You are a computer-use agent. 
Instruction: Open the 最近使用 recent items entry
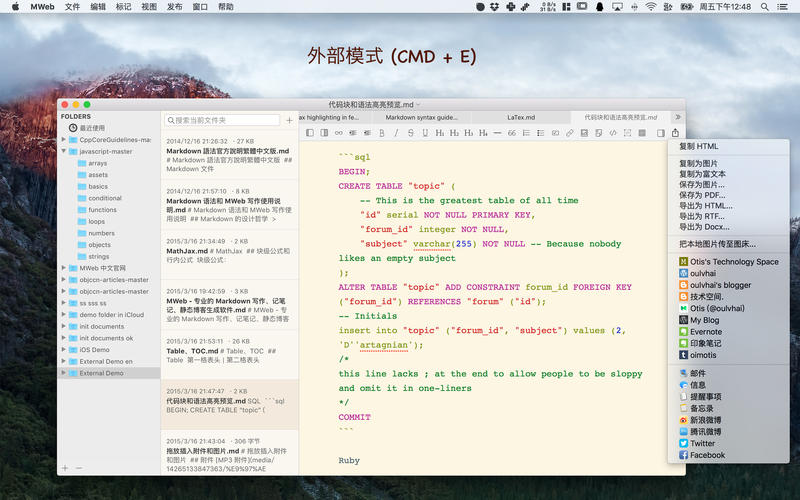(x=93, y=128)
